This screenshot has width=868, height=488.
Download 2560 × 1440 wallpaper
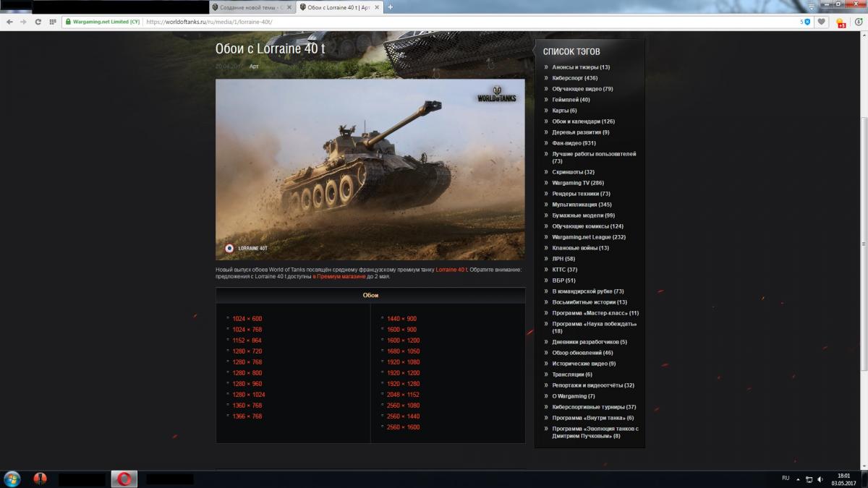pyautogui.click(x=403, y=416)
